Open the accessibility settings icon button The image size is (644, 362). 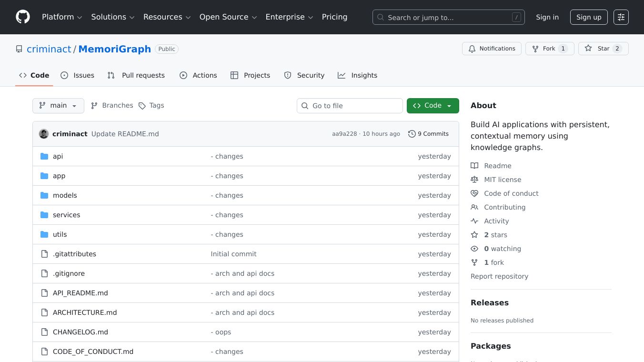click(621, 17)
